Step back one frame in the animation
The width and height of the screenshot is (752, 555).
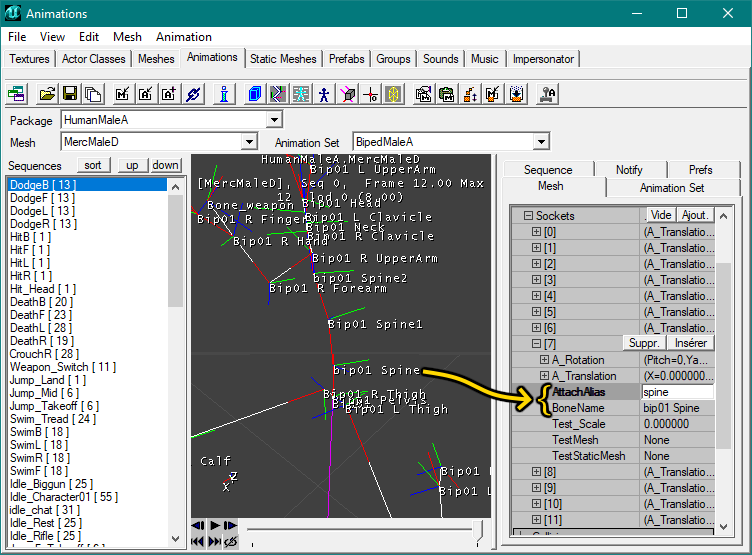tap(198, 525)
